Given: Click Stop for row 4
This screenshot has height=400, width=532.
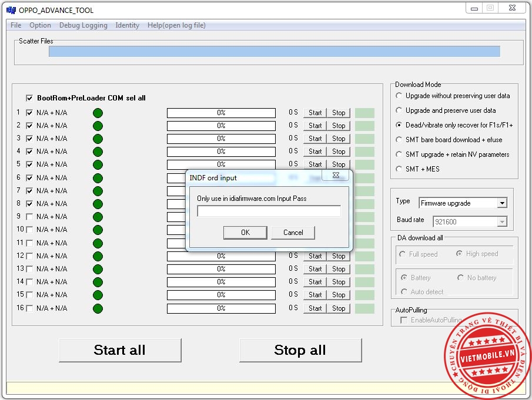Looking at the screenshot, I should pyautogui.click(x=339, y=152).
